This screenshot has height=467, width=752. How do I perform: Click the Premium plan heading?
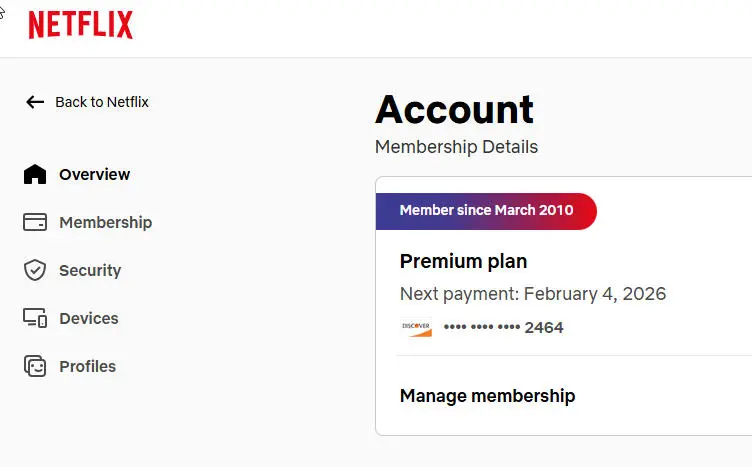tap(463, 262)
